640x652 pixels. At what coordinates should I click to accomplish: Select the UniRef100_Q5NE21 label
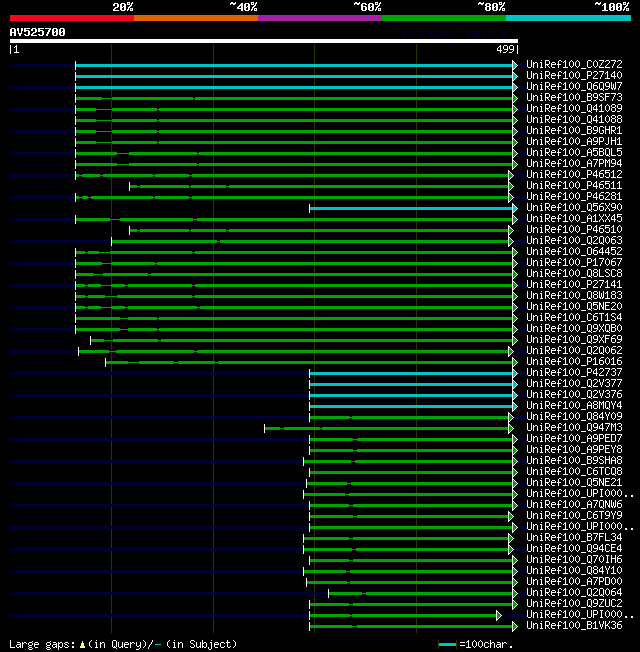574,483
